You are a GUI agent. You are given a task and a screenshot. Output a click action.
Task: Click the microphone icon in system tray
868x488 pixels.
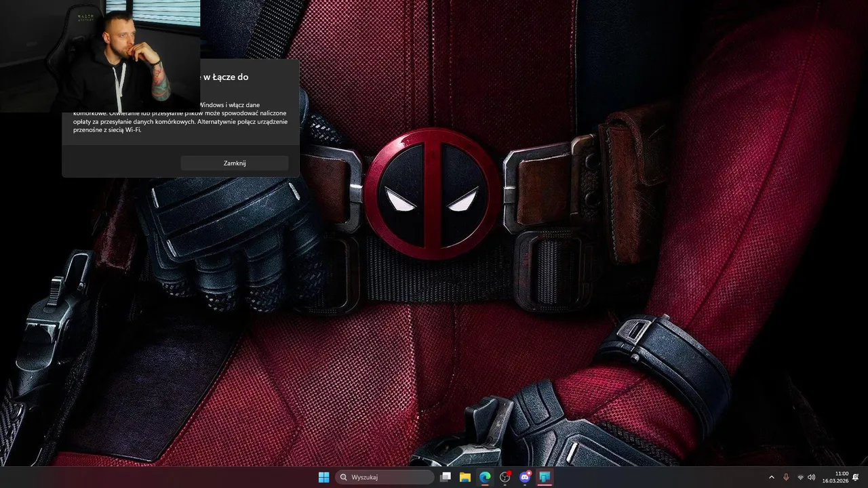pos(786,477)
